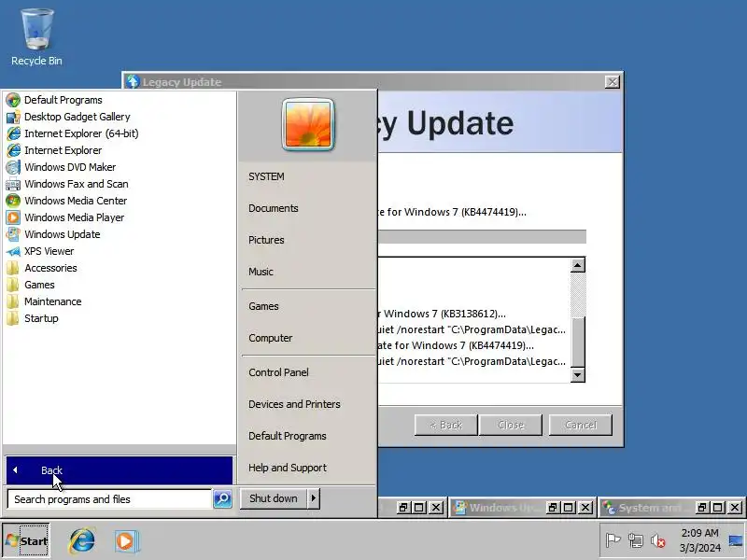This screenshot has height=560, width=747.
Task: Open Help and Support
Action: (x=288, y=469)
